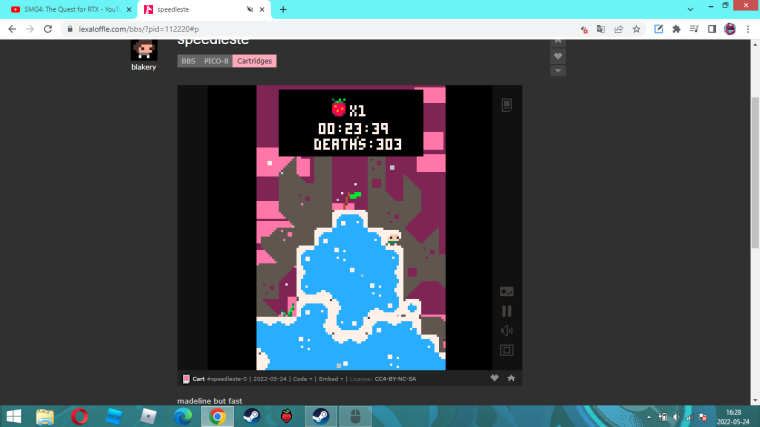Go forward in browser history
Screen dimensions: 760x427
click(x=30, y=29)
